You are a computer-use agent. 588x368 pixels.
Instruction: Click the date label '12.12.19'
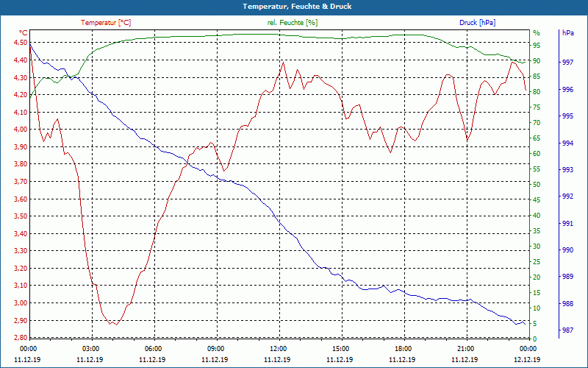527,360
